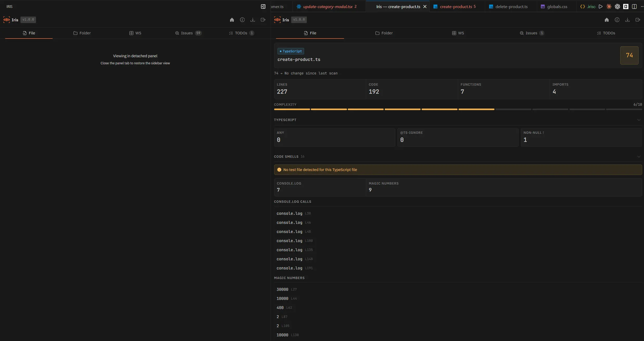Click the v1.0.0 version badge in left sidebar
The image size is (644, 341).
pyautogui.click(x=28, y=20)
